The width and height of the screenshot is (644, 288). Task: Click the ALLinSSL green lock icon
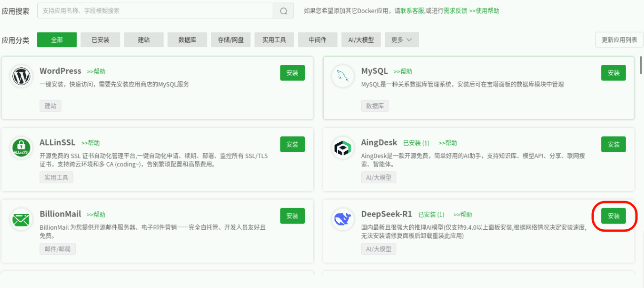pyautogui.click(x=22, y=148)
